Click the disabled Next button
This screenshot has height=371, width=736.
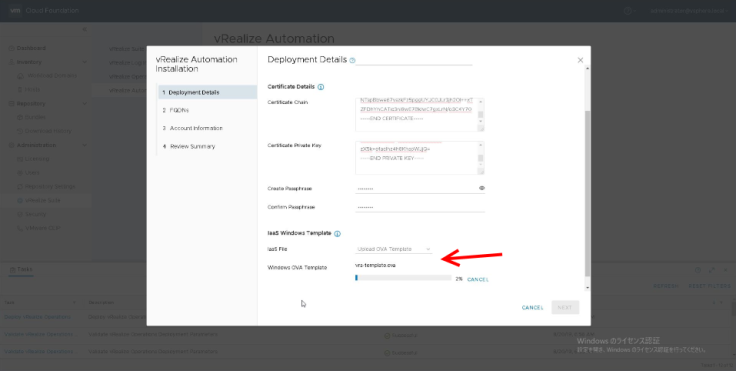coord(565,308)
